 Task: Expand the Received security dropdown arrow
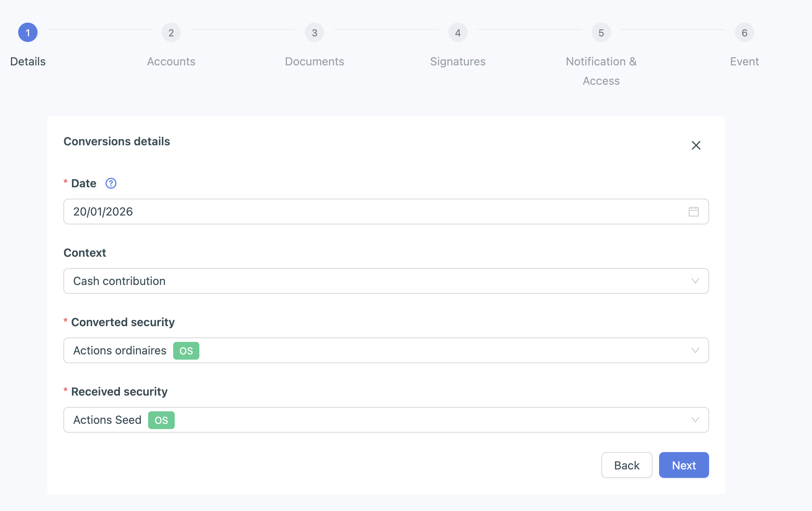(695, 420)
